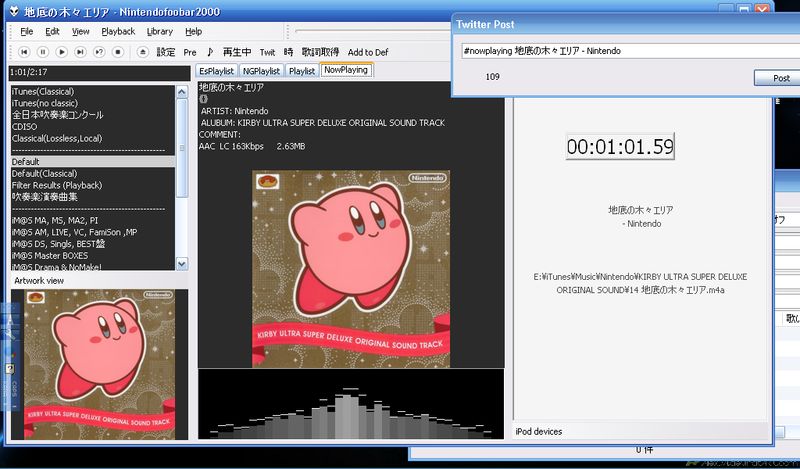800x469 pixels.
Task: Click the 時 toolbar button
Action: point(289,52)
